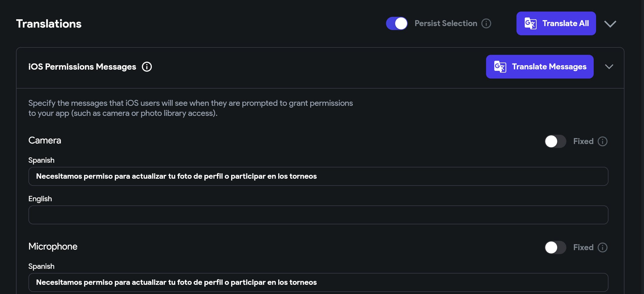This screenshot has height=294, width=644.
Task: Click the translate icon in Translate Messages
Action: (500, 67)
